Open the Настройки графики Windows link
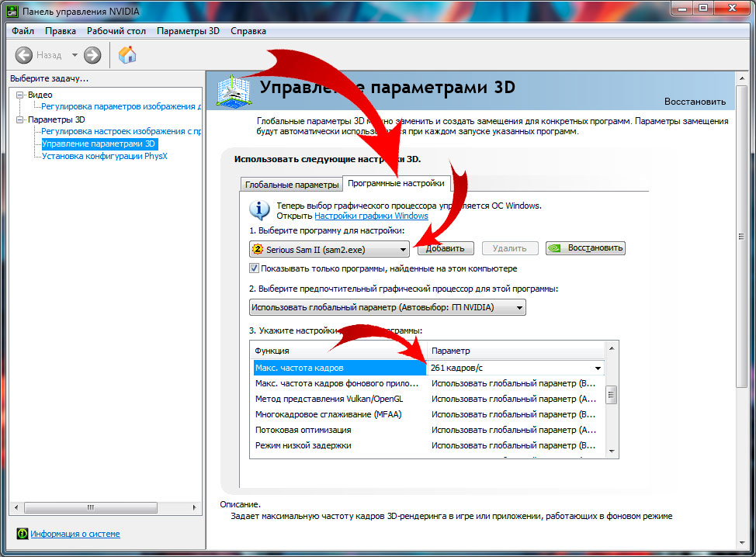Image resolution: width=756 pixels, height=557 pixels. click(x=371, y=216)
